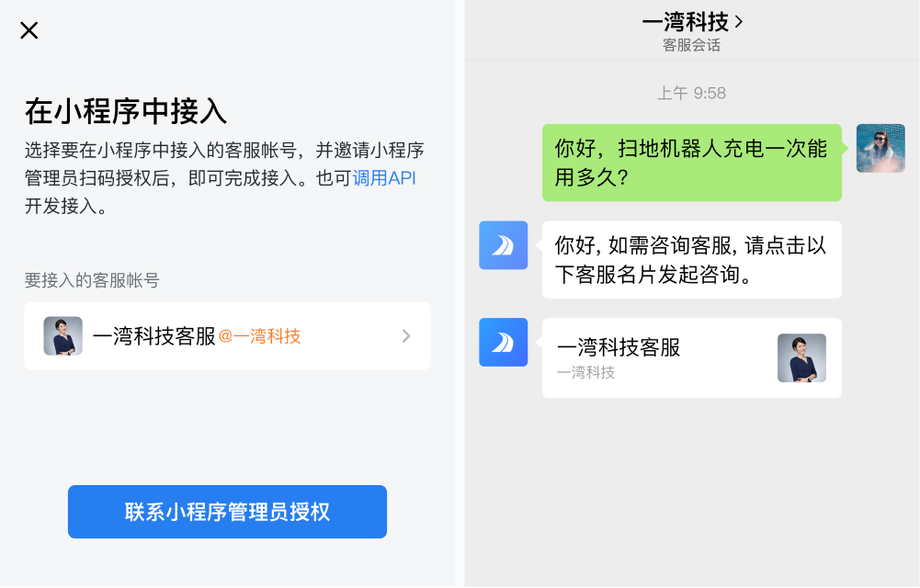Image resolution: width=920 pixels, height=588 pixels.
Task: Open the 一湾科技客服 business card title
Action: point(619,347)
